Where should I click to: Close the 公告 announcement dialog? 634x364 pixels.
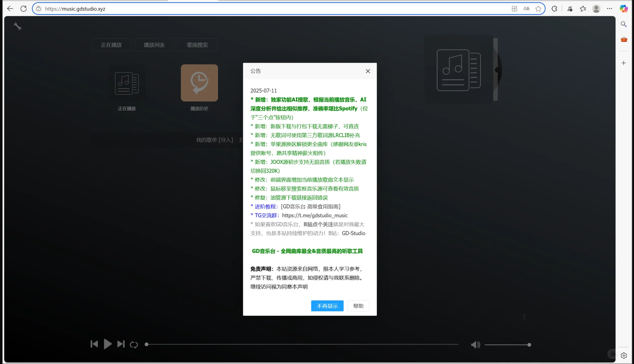point(368,71)
